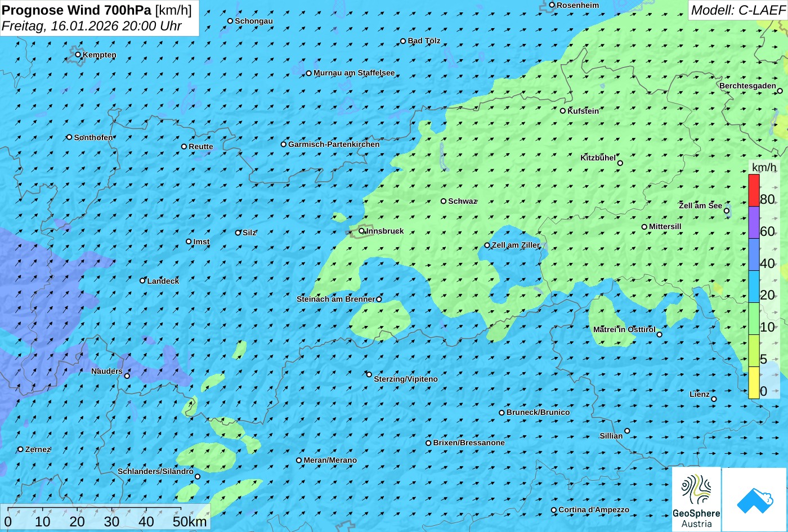Click the red 80 km/h legend swatch
The width and height of the screenshot is (788, 532).
click(x=754, y=190)
